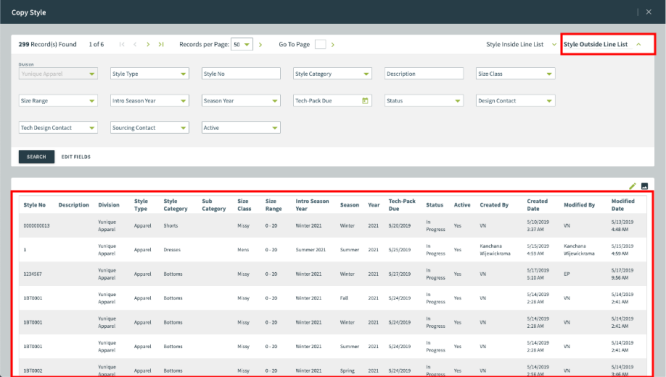The width and height of the screenshot is (666, 377).
Task: Click Mens size class cell
Action: click(243, 250)
